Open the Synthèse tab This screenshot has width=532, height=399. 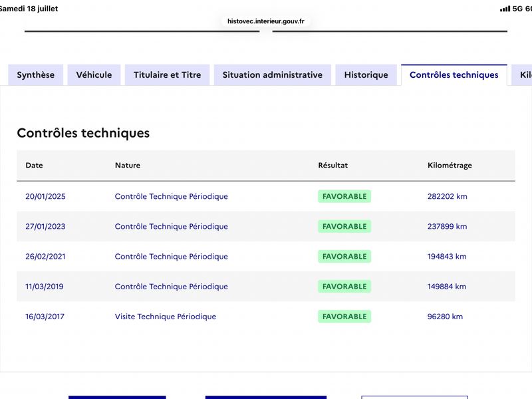(36, 75)
